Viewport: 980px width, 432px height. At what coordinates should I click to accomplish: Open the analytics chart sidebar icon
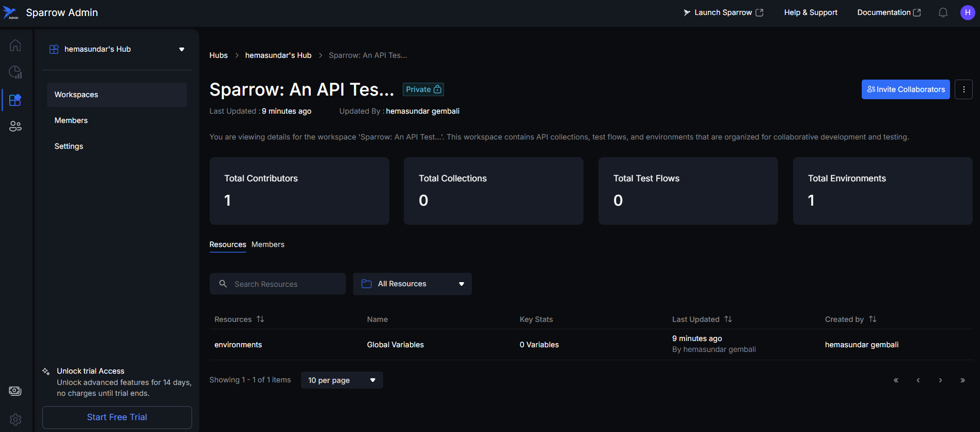(x=15, y=72)
